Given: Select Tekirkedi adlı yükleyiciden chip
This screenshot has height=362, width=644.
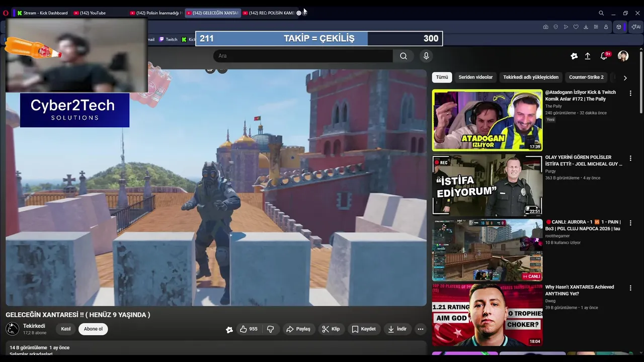Looking at the screenshot, I should coord(531,77).
